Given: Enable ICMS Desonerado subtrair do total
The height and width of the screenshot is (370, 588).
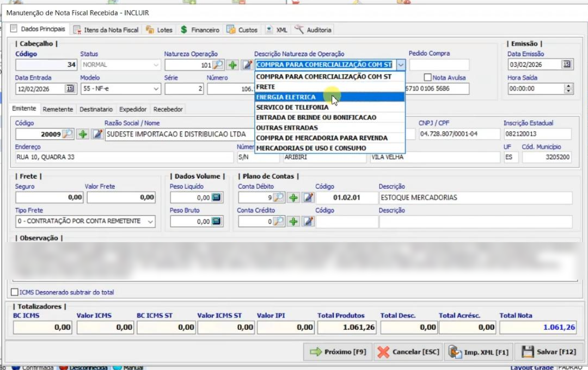Looking at the screenshot, I should coord(15,292).
